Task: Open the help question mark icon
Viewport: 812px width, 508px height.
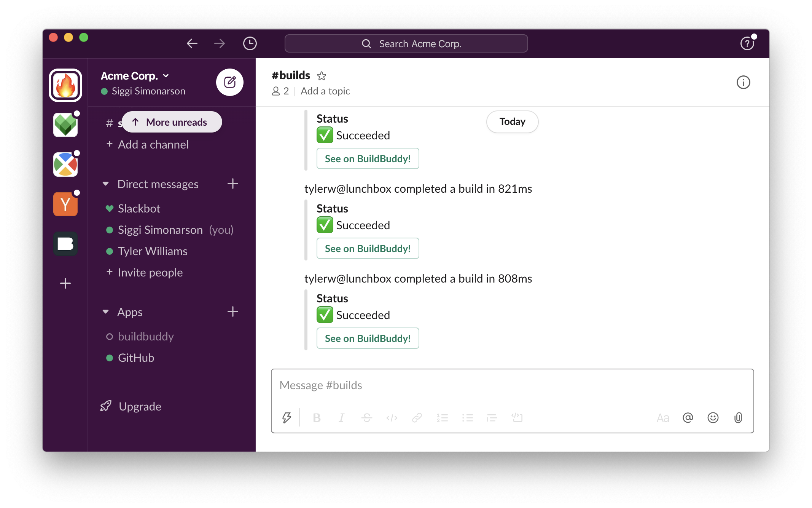Action: coord(747,43)
